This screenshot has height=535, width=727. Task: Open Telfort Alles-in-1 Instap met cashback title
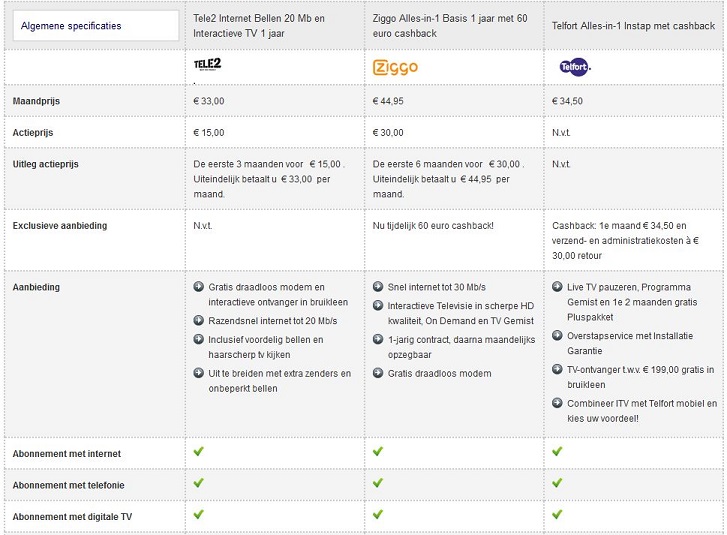click(x=633, y=26)
